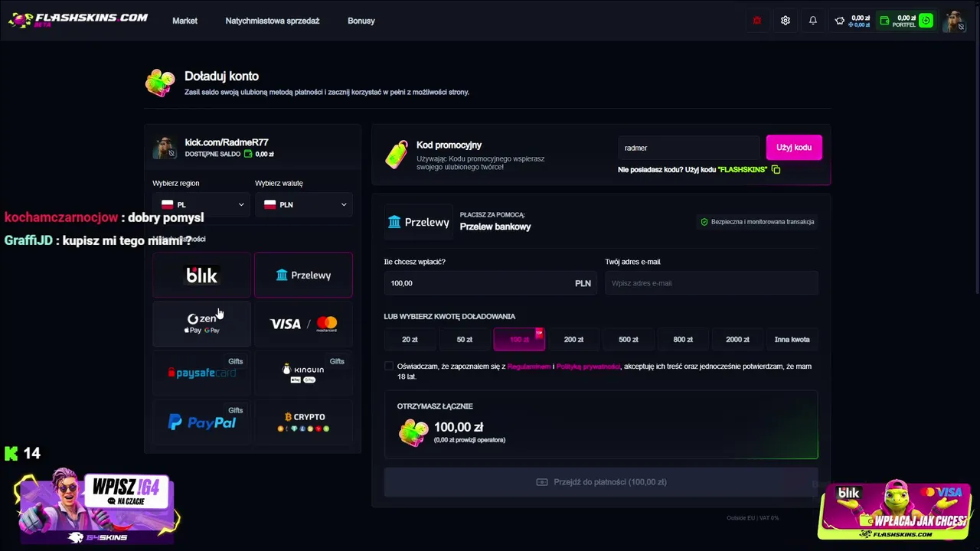
Task: Open the user profile avatar menu
Action: coord(954,21)
